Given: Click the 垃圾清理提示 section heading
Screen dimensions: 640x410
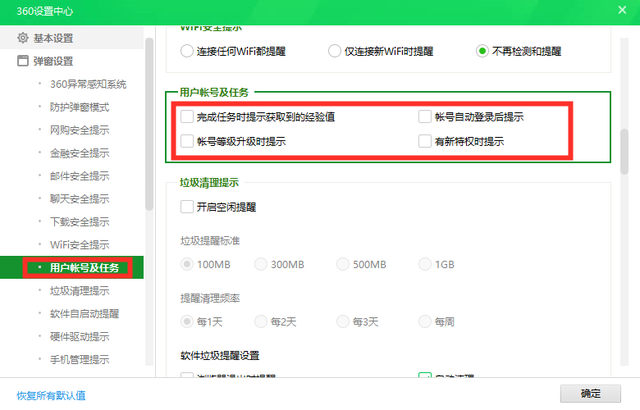Looking at the screenshot, I should coord(209,182).
